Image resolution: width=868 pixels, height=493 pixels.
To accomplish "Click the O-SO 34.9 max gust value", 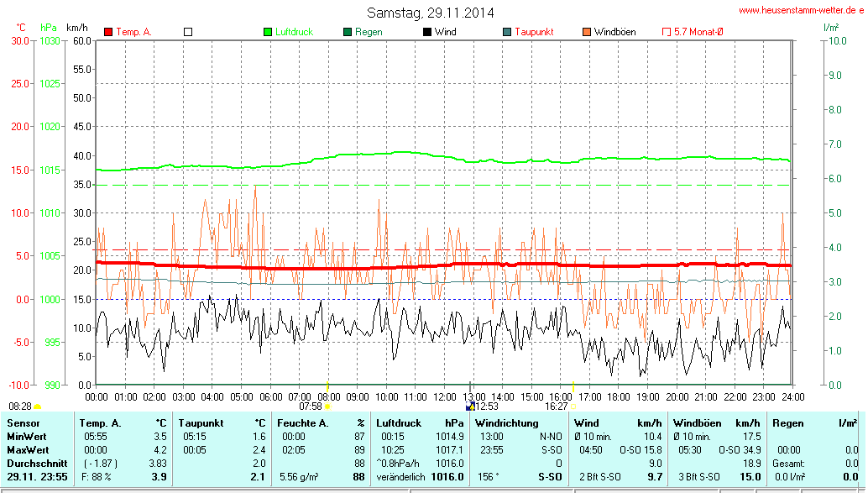I will [740, 450].
